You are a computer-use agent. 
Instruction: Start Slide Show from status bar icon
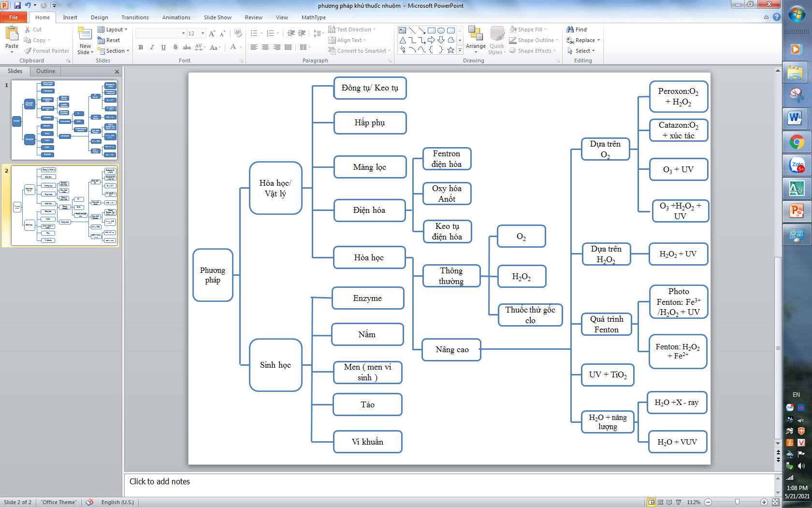click(x=678, y=502)
